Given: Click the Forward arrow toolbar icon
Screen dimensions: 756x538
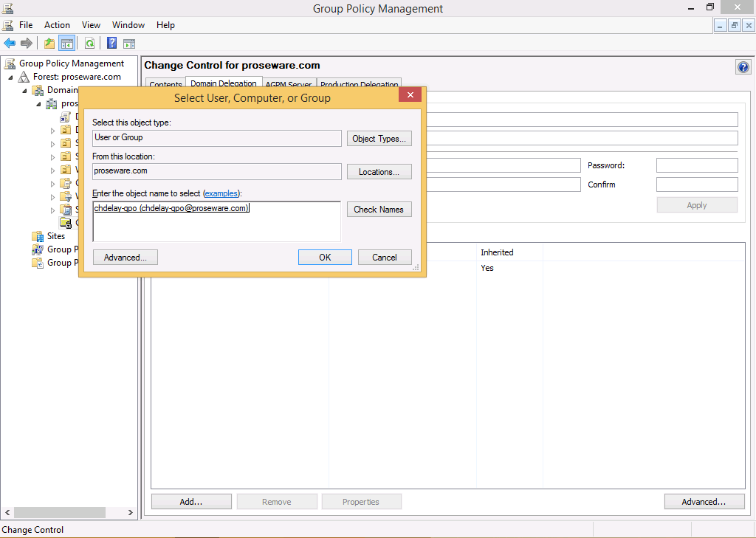Looking at the screenshot, I should point(27,44).
